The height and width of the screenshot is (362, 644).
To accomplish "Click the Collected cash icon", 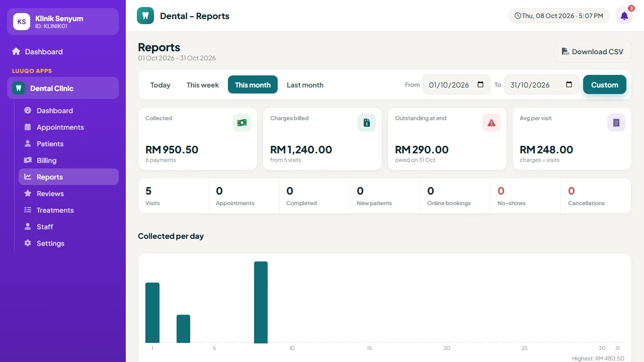I will tap(242, 123).
